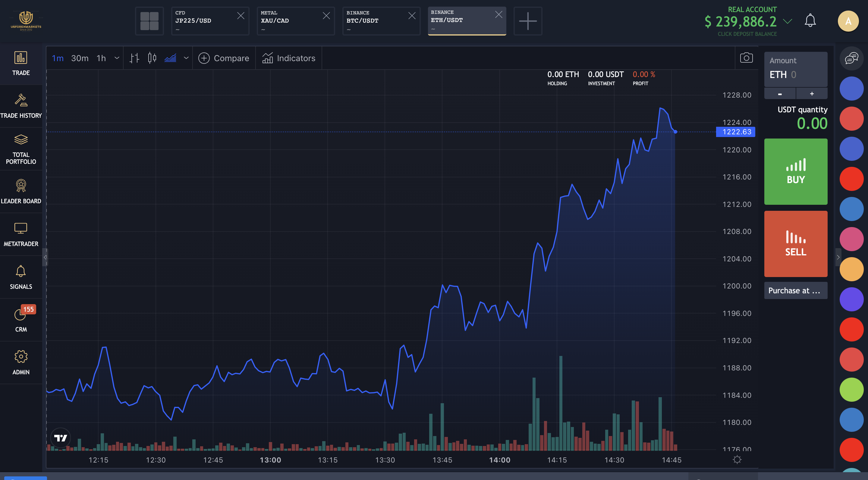Open the chat messages icon
Image resolution: width=868 pixels, height=480 pixels.
click(x=851, y=58)
